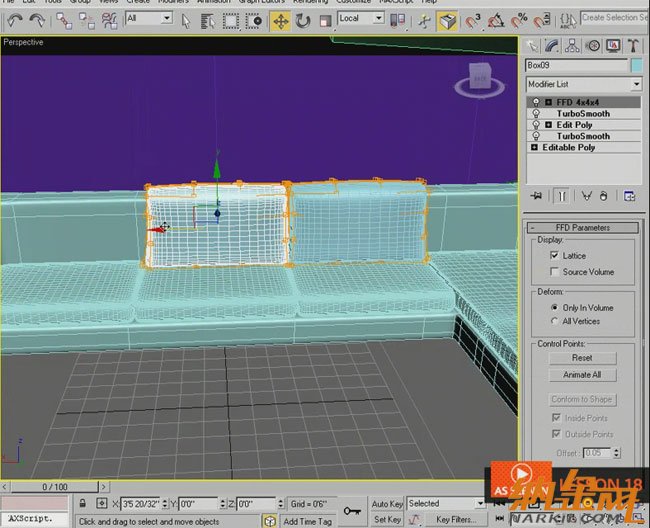The image size is (650, 528).
Task: Click the Undo arrow icon
Action: [15, 20]
